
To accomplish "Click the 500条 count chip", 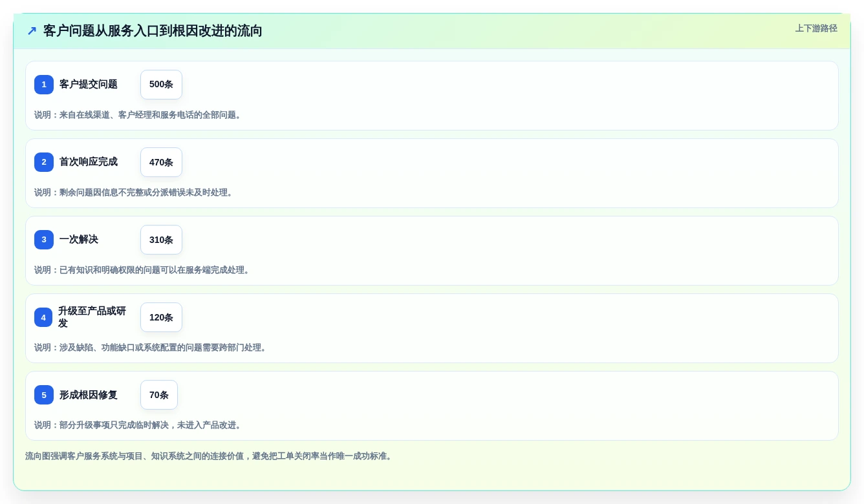I will pos(161,85).
